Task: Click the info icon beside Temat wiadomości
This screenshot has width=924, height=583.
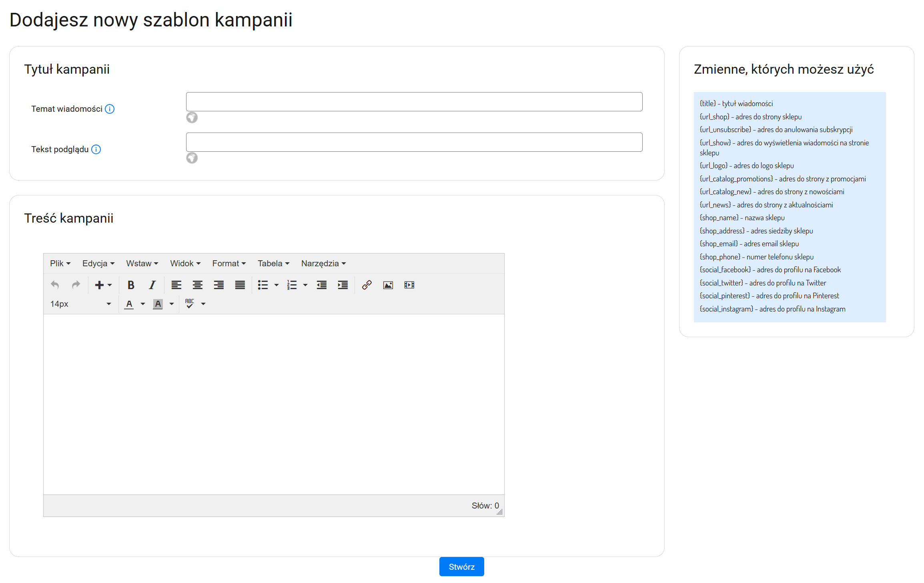Action: [x=110, y=109]
